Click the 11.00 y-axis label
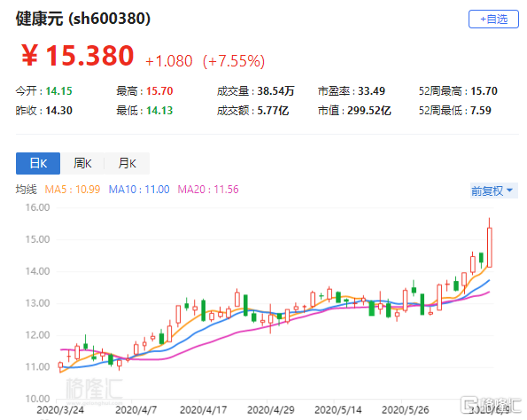The height and width of the screenshot is (420, 527). click(x=37, y=367)
